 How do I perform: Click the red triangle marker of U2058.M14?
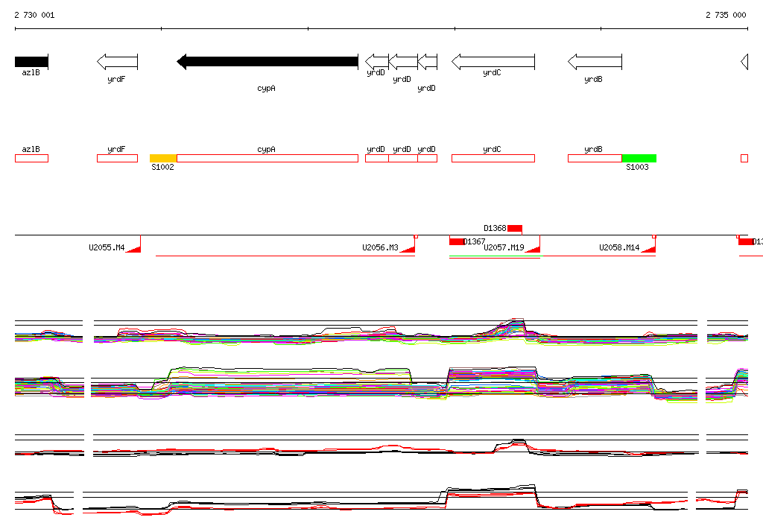649,249
